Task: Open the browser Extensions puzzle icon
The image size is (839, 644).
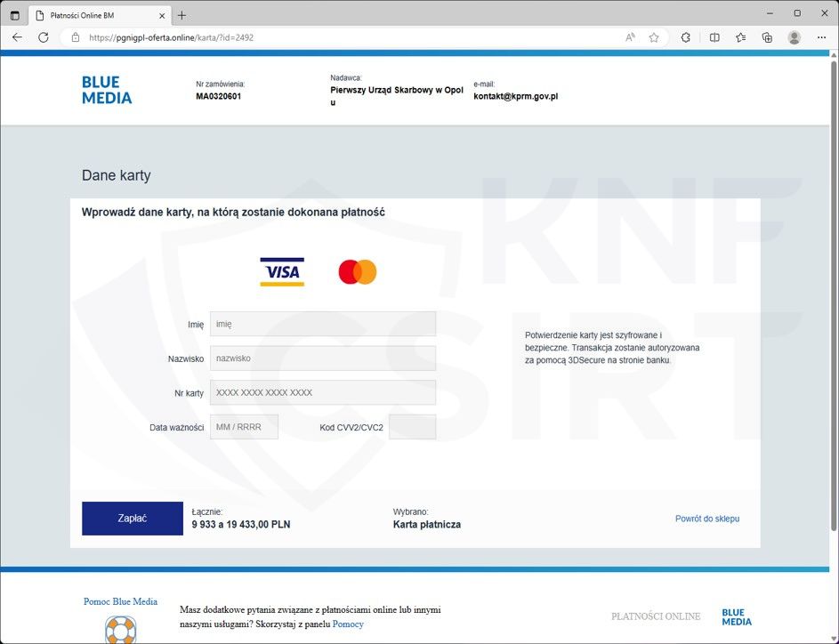Action: (686, 37)
